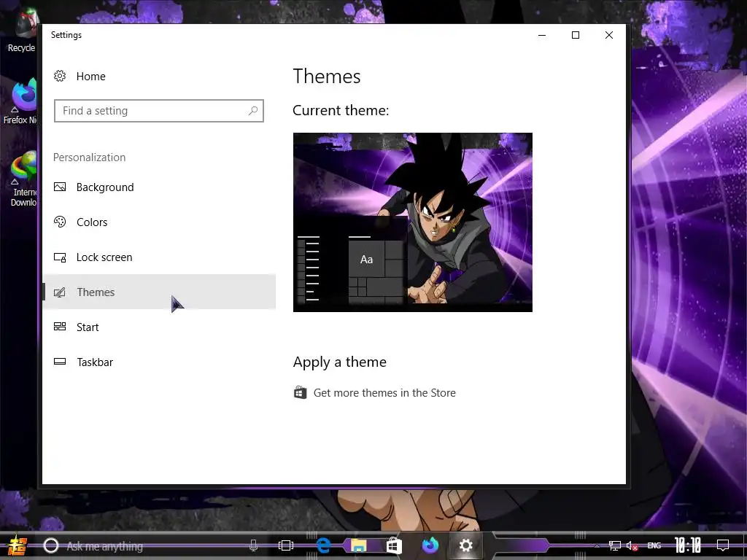The height and width of the screenshot is (560, 747).
Task: Open the Action Center notification icon
Action: point(723,545)
